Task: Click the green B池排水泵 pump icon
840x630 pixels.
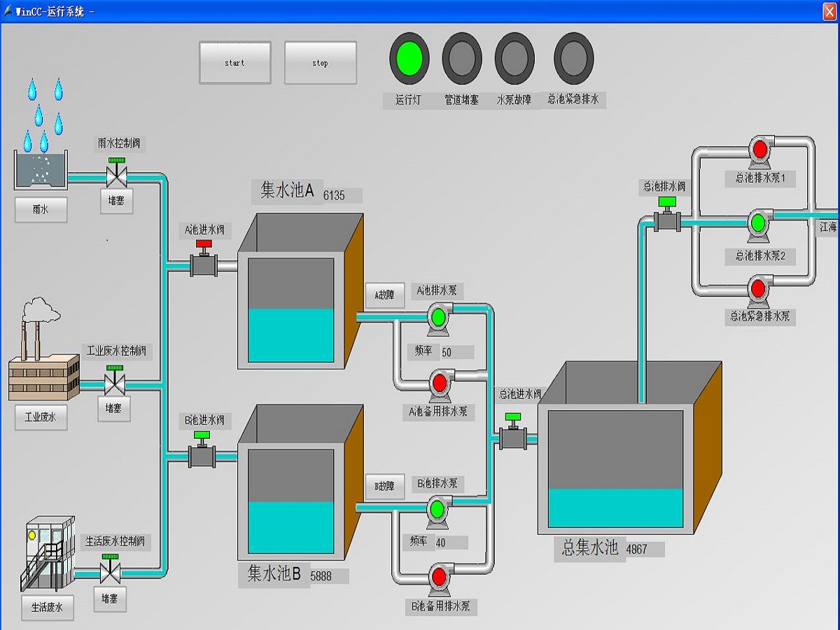Action: (438, 511)
